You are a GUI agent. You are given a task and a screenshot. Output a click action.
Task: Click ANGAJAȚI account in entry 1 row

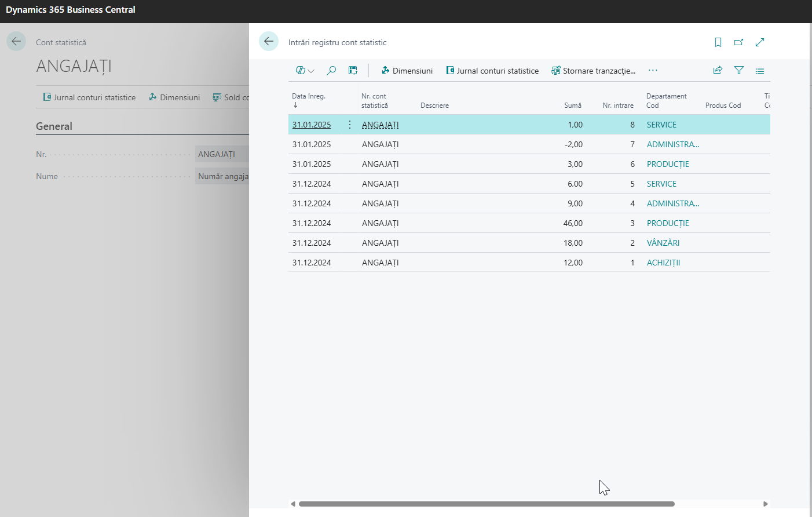[x=380, y=263]
